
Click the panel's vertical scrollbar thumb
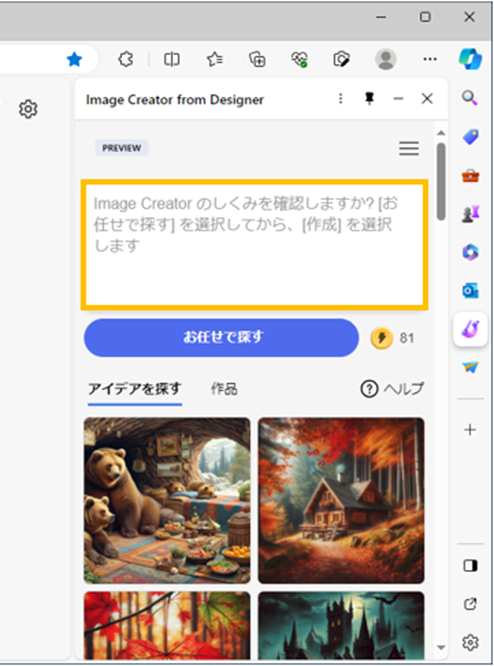point(441,181)
